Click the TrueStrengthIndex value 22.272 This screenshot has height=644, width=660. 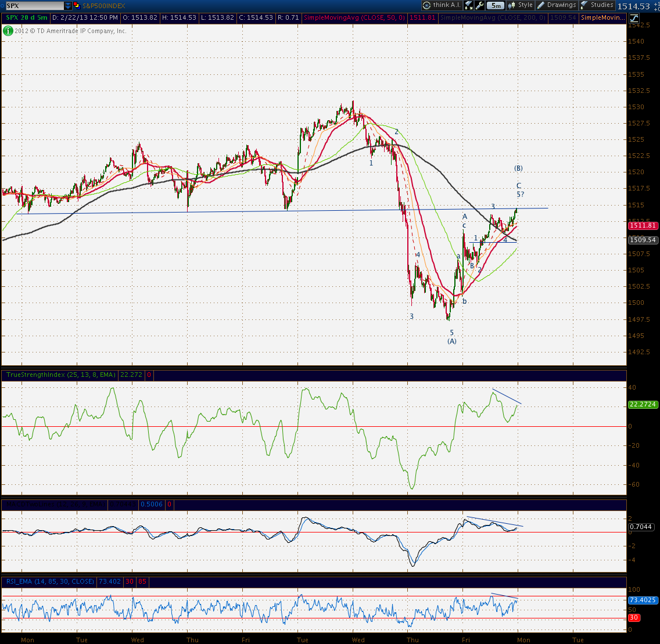[x=131, y=375]
